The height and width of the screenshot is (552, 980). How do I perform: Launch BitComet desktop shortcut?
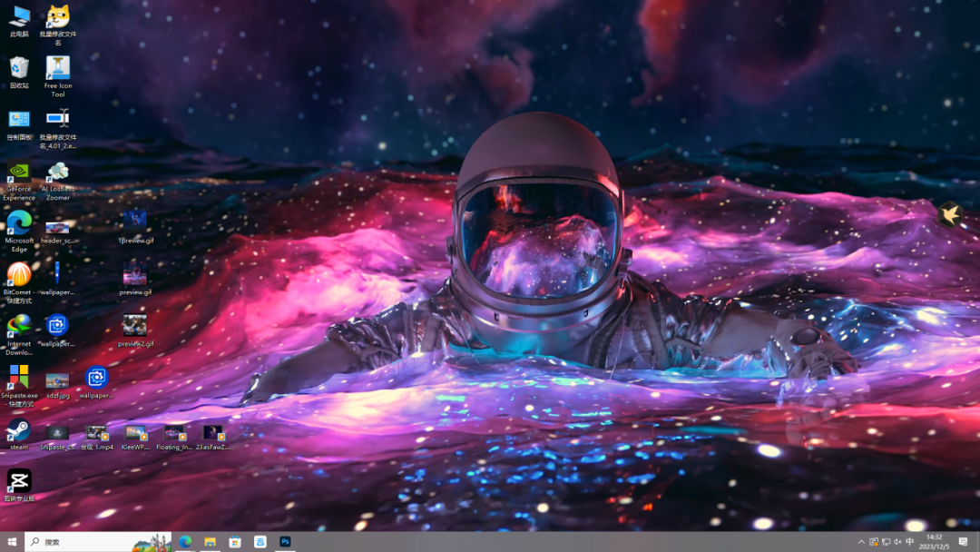point(19,283)
